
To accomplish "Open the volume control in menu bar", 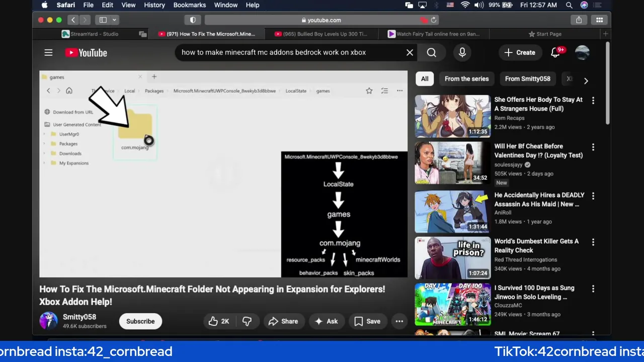I will coord(478,5).
